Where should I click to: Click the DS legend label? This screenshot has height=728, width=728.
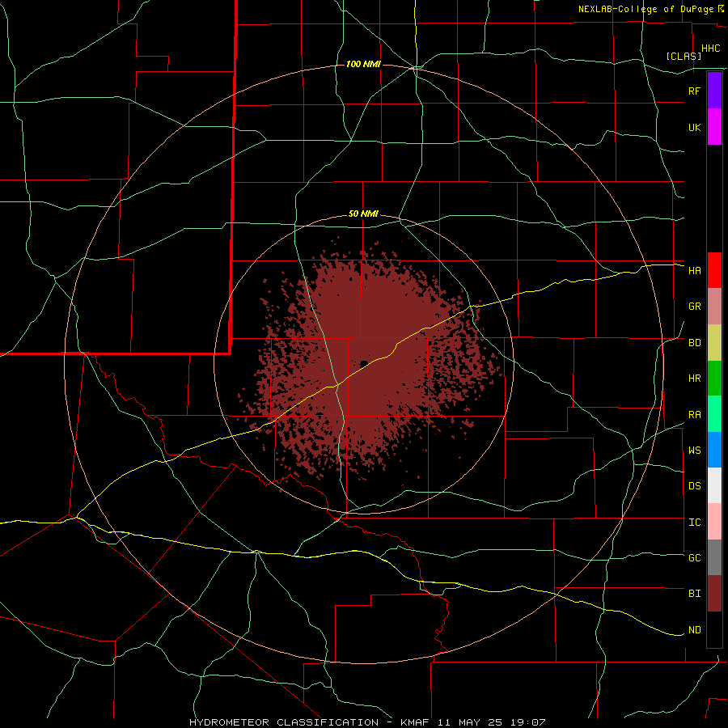(x=694, y=486)
